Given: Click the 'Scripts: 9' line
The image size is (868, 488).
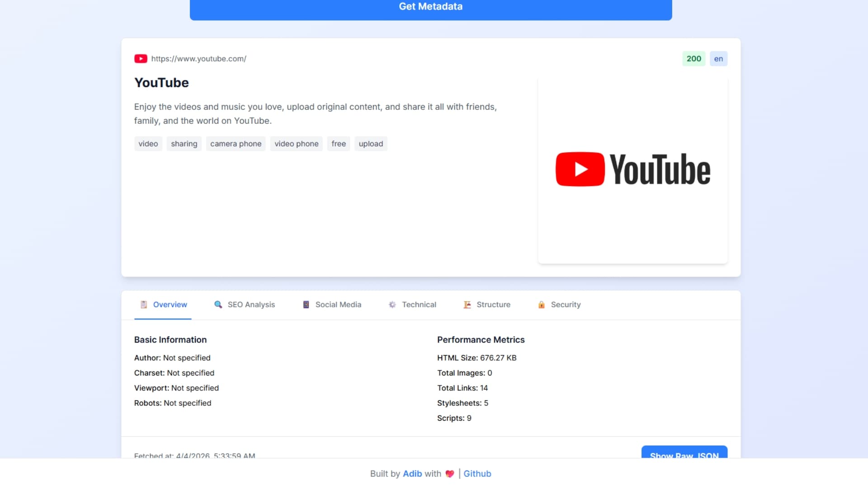Looking at the screenshot, I should [454, 418].
